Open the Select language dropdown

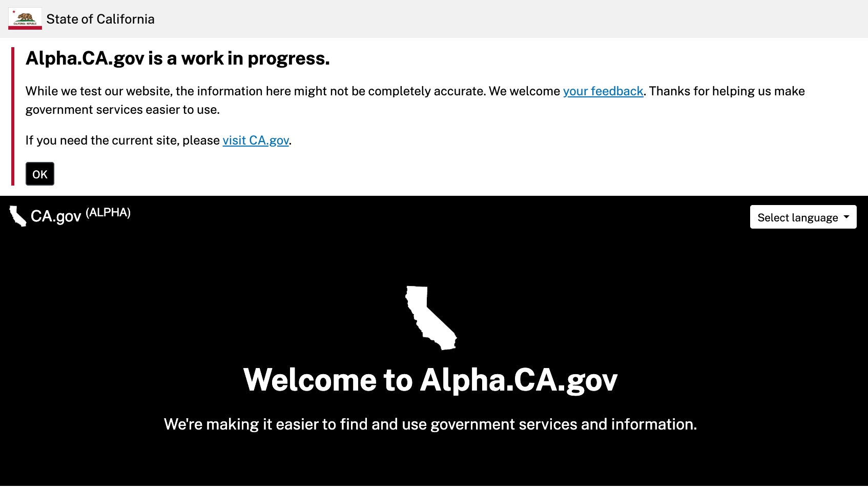point(803,217)
